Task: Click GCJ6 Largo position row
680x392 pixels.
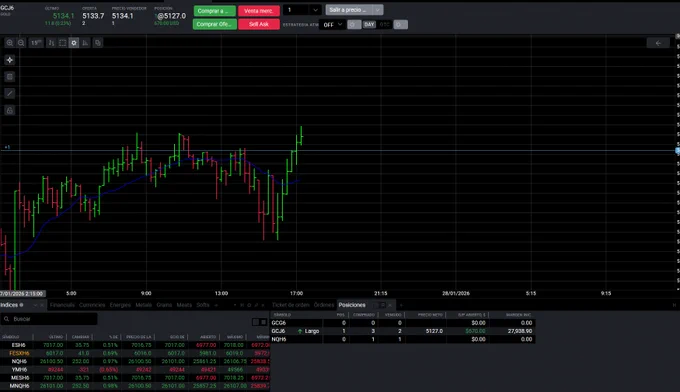Action: [x=403, y=331]
